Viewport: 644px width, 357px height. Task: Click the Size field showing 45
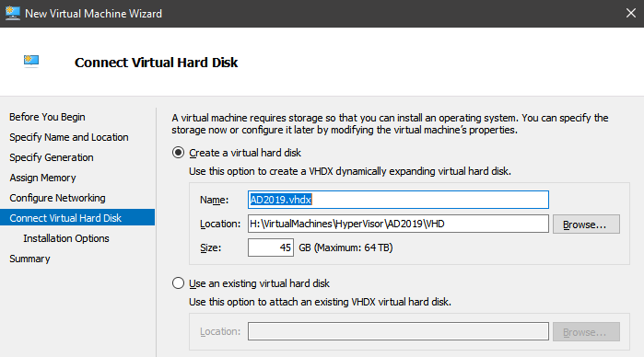pos(271,248)
